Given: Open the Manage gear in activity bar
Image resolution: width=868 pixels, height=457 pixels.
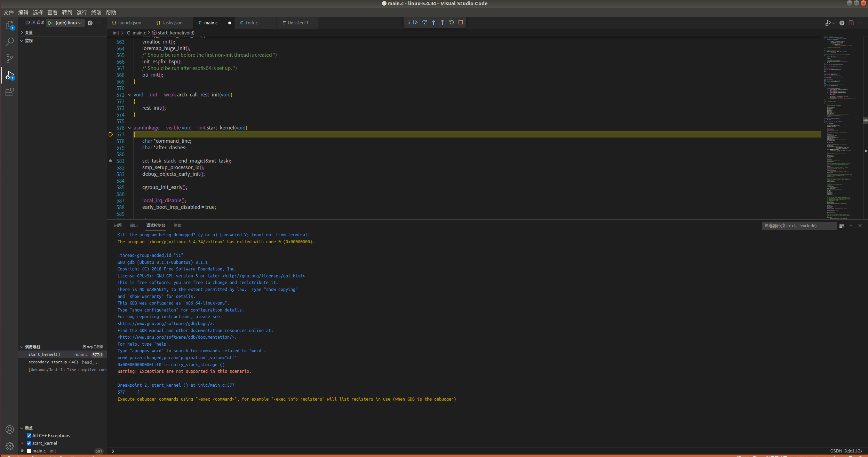Looking at the screenshot, I should (x=10, y=446).
